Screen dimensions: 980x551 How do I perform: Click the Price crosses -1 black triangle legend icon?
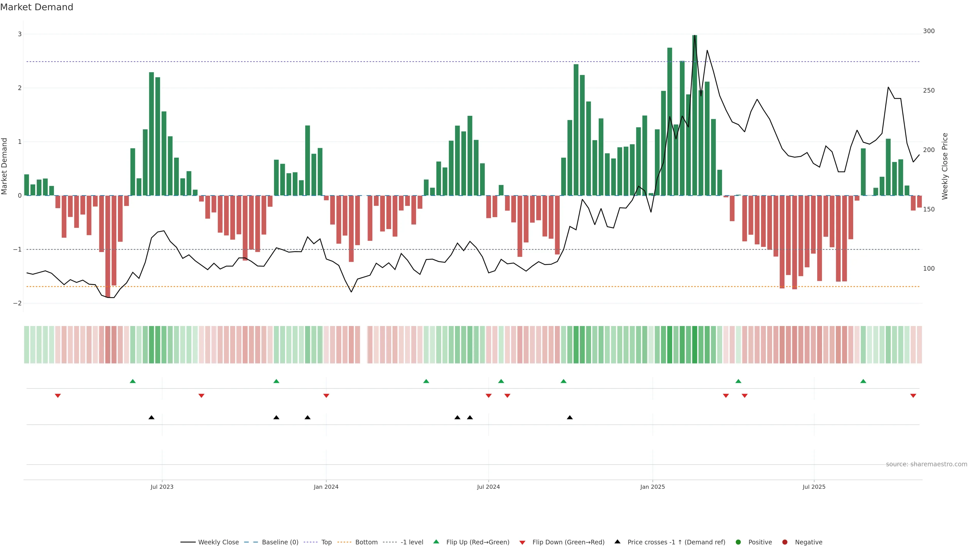tap(617, 542)
